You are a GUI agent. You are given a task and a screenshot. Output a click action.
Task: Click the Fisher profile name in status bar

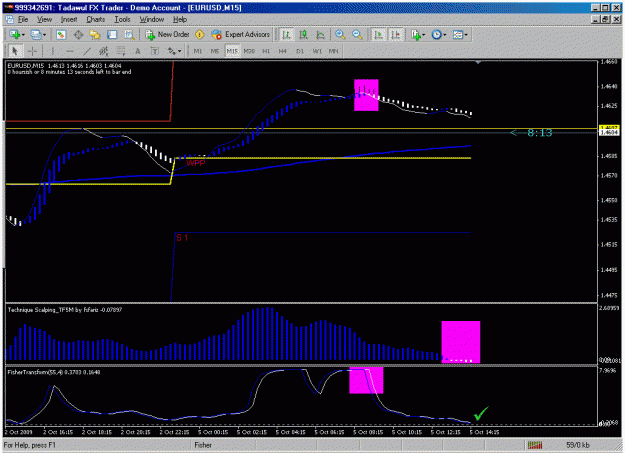pyautogui.click(x=203, y=445)
